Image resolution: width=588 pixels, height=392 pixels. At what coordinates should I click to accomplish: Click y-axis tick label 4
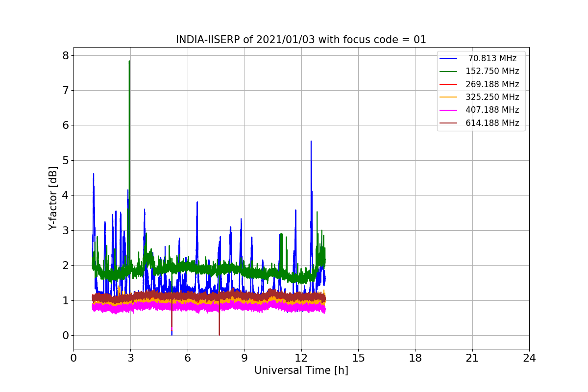65,196
